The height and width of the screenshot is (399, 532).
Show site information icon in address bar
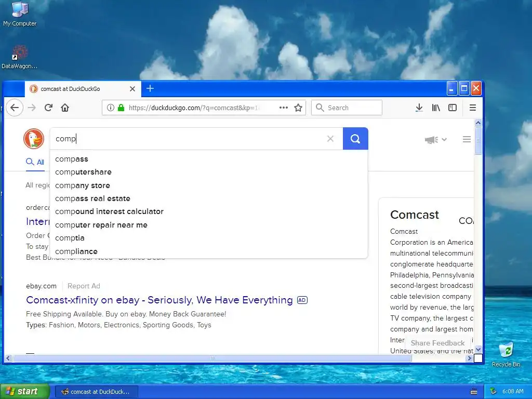(110, 108)
